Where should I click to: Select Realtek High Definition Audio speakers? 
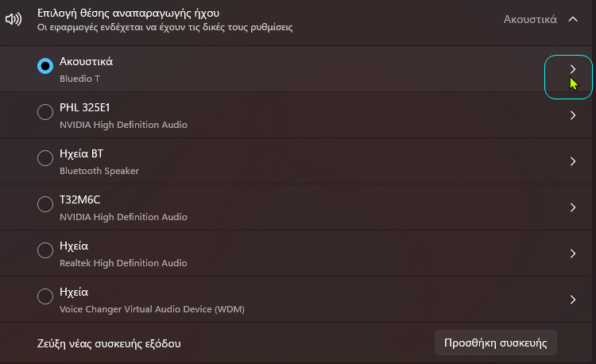point(45,250)
